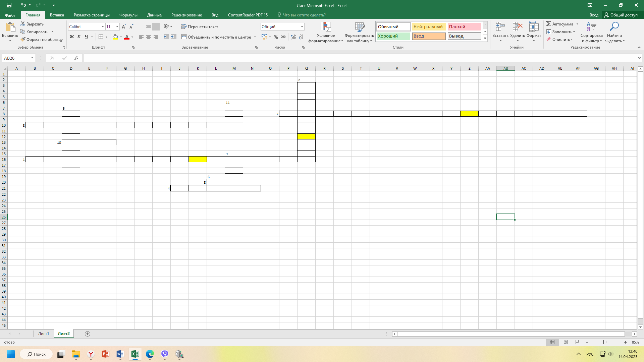Open PowerPoint from the Windows taskbar
Viewport: 644px width, 362px height.
[x=106, y=354]
